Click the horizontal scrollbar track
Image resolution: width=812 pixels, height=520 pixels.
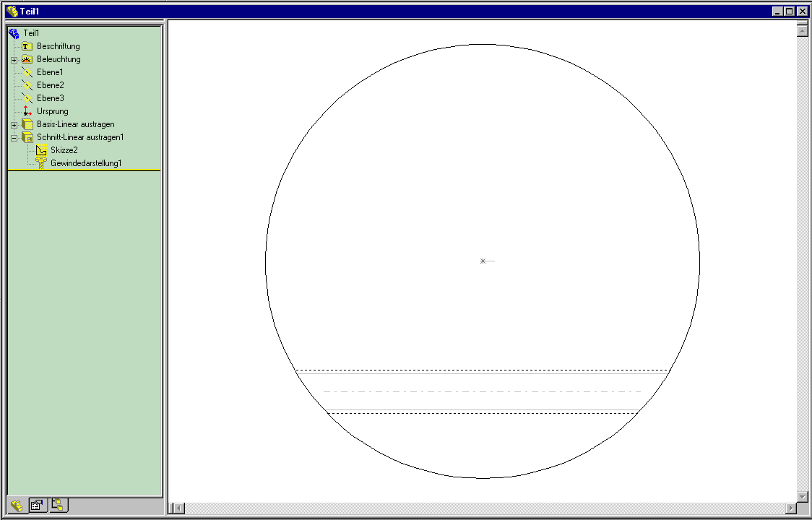pos(484,508)
